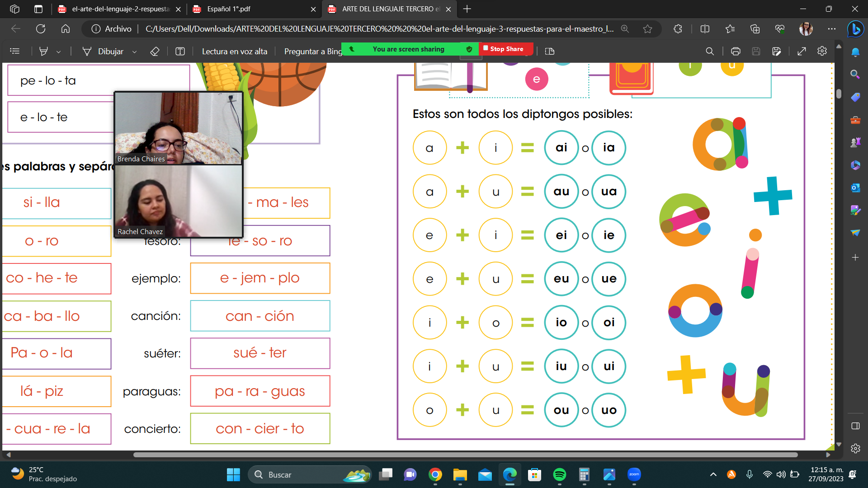Open Spotify from the Windows taskbar

559,475
